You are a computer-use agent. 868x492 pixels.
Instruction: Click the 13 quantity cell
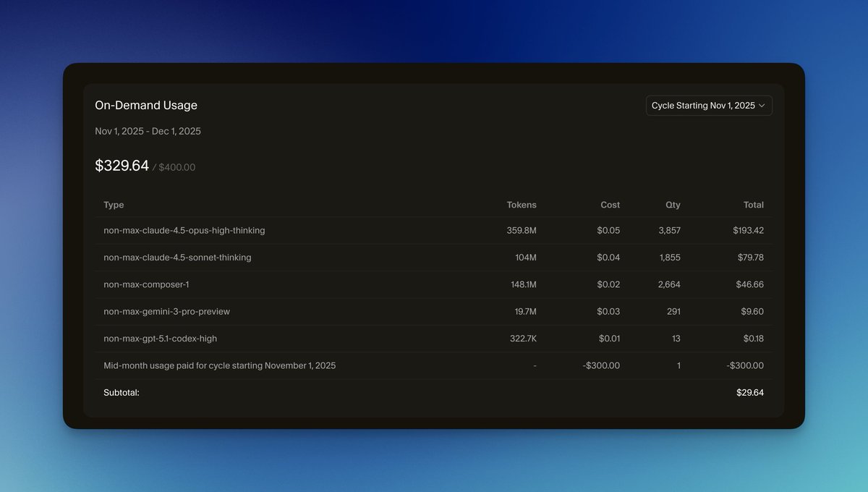(x=676, y=338)
